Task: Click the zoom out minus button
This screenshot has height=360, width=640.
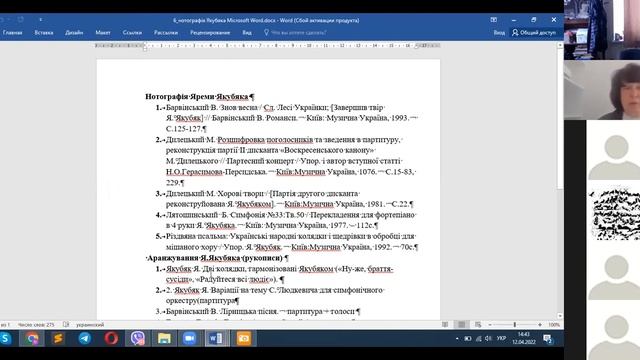Action: pyautogui.click(x=490, y=325)
